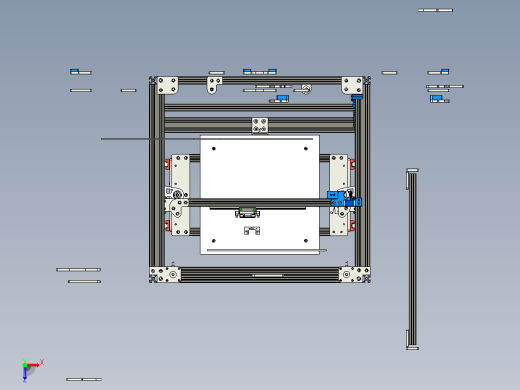Select the white print bed plate

coord(260,195)
